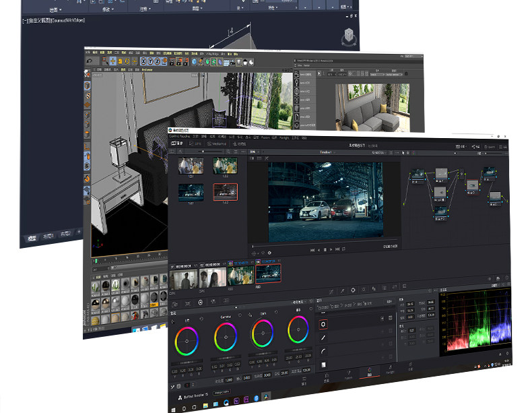
Task: Select the first clip thumbnail with standing man
Action: point(184,278)
